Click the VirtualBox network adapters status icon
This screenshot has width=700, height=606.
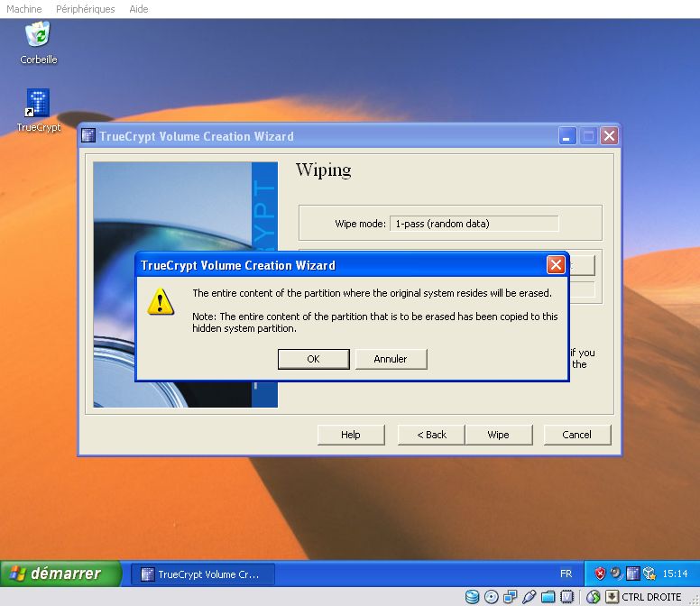pos(510,597)
